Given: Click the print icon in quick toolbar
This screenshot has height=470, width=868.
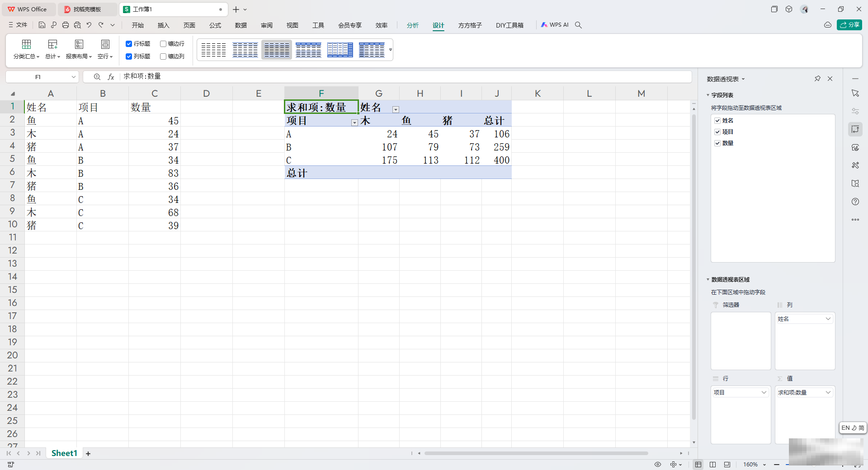Looking at the screenshot, I should (x=66, y=25).
